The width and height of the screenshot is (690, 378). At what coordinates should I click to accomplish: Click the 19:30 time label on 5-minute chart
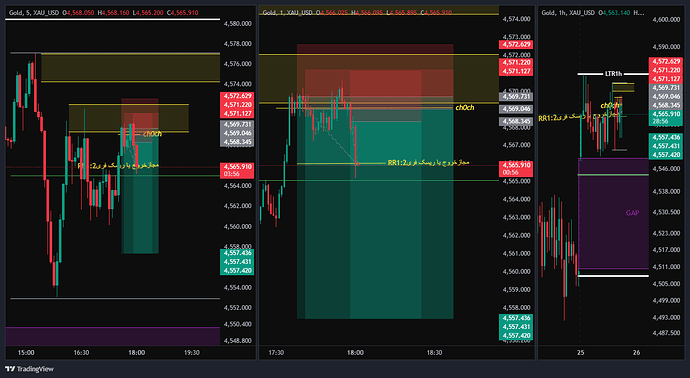191,352
